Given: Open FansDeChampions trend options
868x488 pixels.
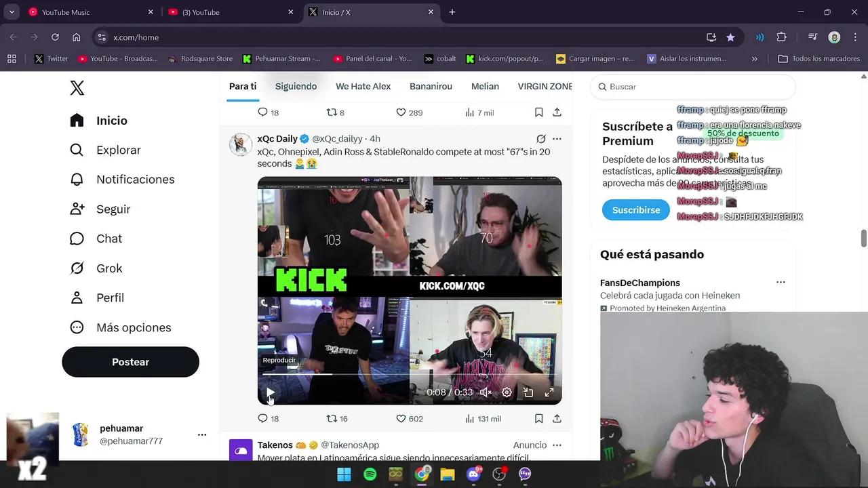Looking at the screenshot, I should [781, 283].
